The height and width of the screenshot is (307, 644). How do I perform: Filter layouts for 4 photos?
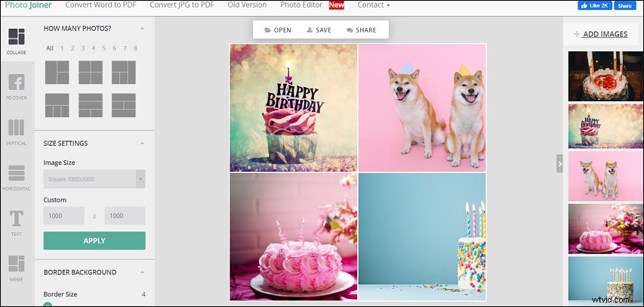[x=93, y=48]
